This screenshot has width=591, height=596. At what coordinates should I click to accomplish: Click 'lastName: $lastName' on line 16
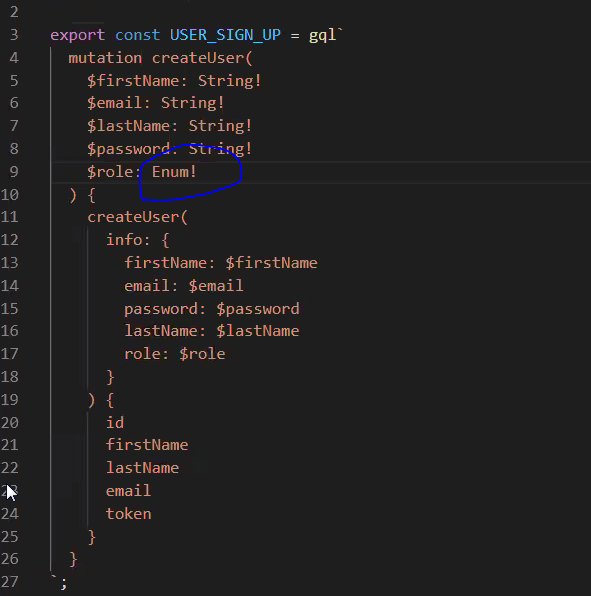pyautogui.click(x=212, y=331)
